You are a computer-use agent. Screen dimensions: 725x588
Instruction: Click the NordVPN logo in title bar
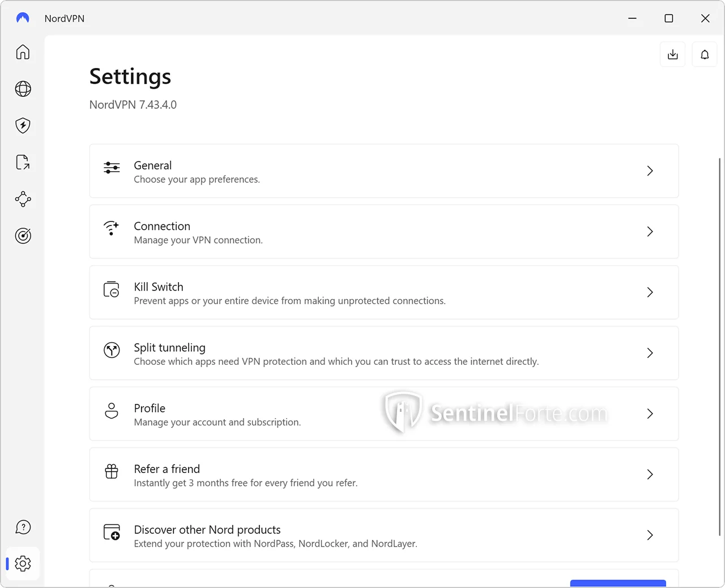[23, 18]
